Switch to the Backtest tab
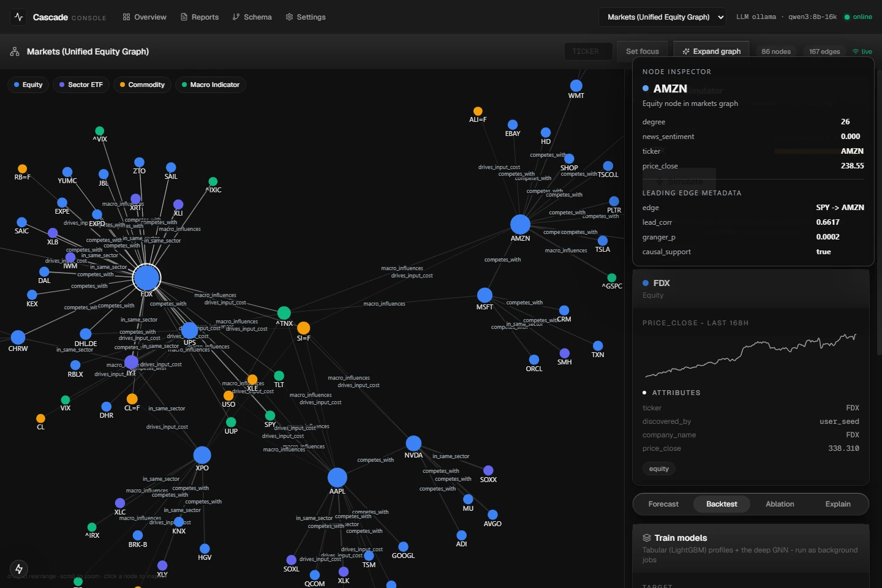This screenshot has width=882, height=588. point(722,504)
